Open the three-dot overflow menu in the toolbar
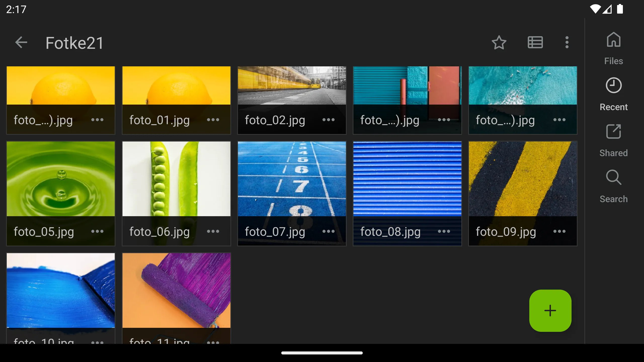Image resolution: width=644 pixels, height=362 pixels. point(567,42)
